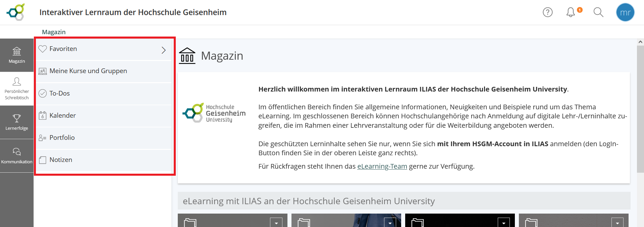Viewport: 644px width, 227px height.
Task: Open the Kalender menu entry
Action: click(63, 116)
